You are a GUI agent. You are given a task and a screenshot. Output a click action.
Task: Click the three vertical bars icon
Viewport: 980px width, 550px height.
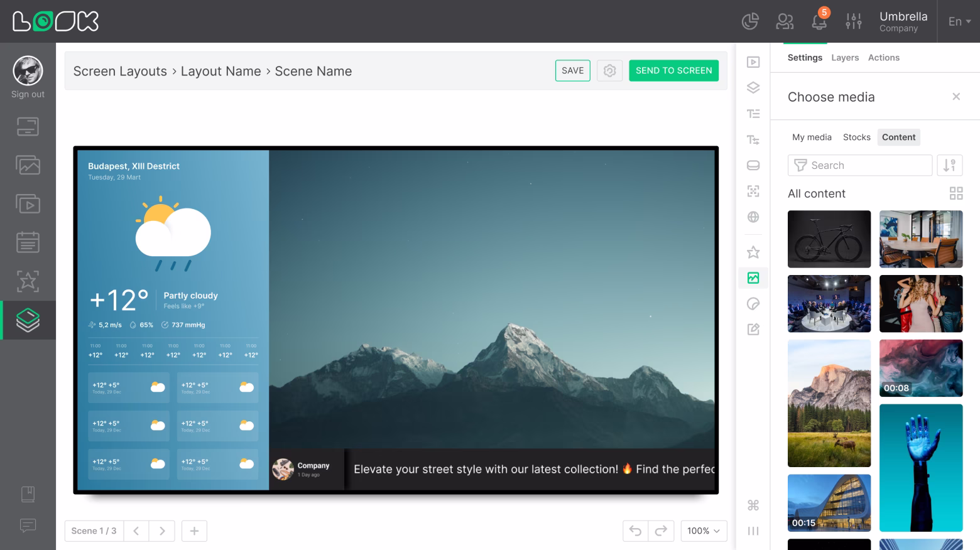tap(753, 531)
